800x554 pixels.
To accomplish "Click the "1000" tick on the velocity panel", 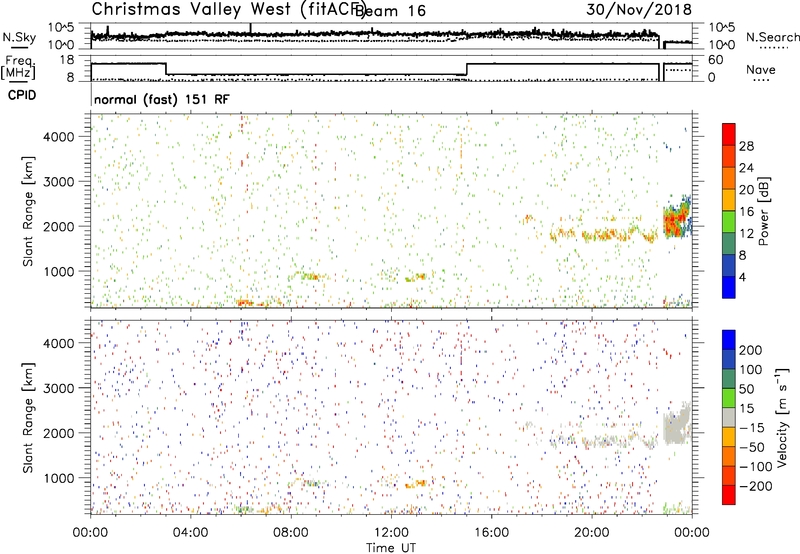I will 58,478.
